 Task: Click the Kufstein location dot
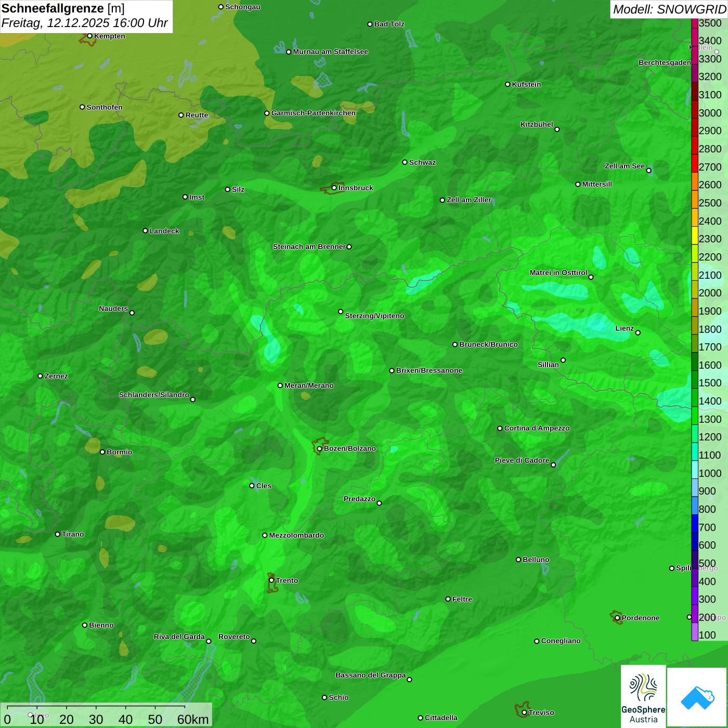coord(508,84)
